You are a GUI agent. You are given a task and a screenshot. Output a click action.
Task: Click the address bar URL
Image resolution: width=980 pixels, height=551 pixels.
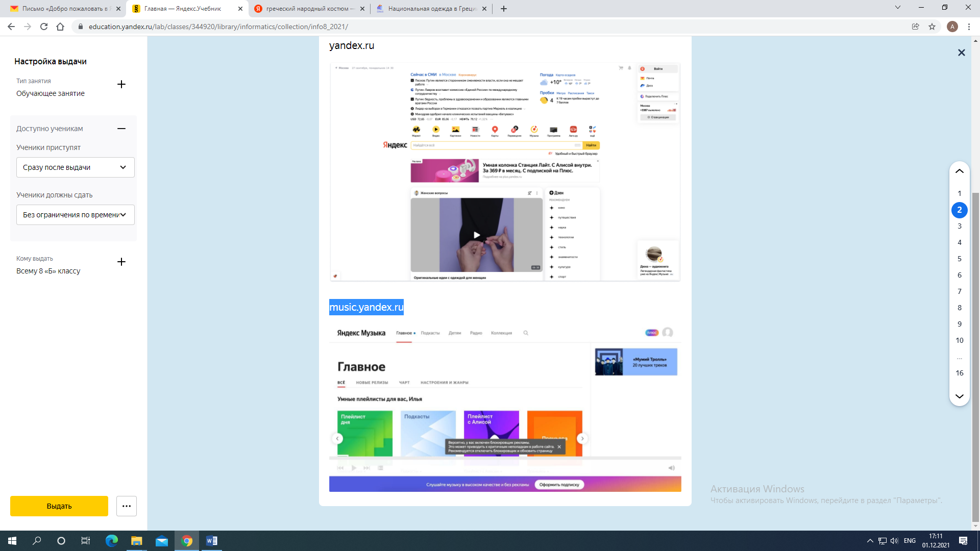[x=218, y=27]
